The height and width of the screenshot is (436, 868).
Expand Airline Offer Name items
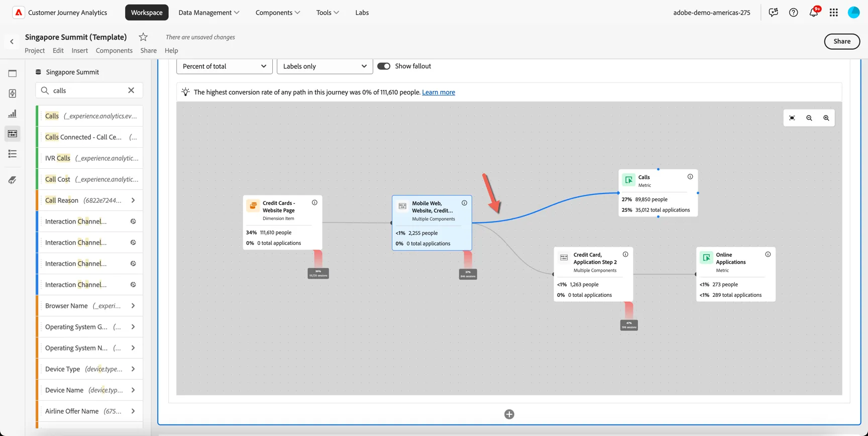point(133,411)
